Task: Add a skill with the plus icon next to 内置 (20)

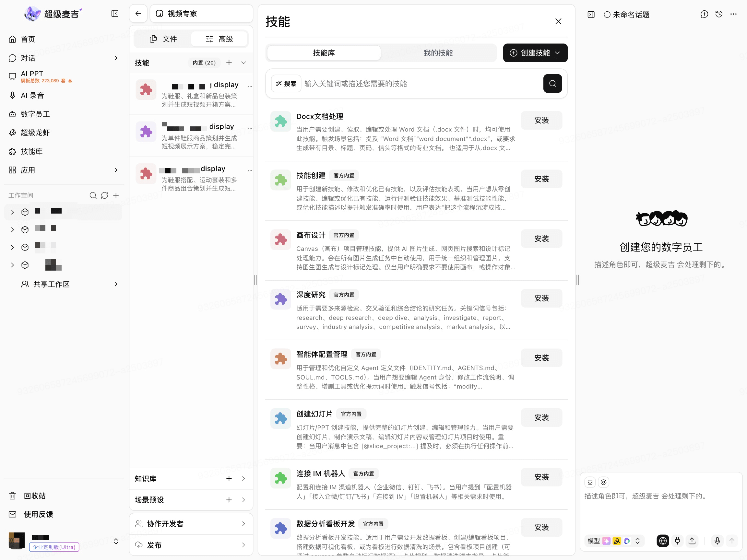Action: click(229, 63)
